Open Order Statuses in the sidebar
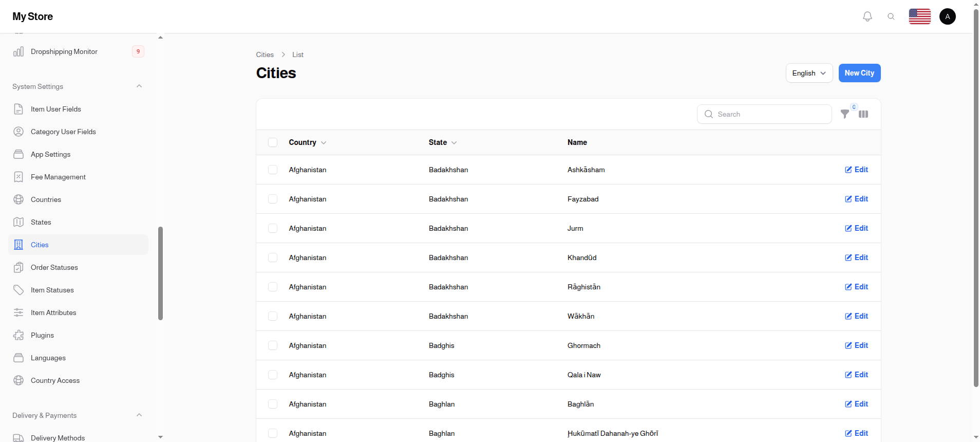Screen dimensions: 980x442 [78, 267]
